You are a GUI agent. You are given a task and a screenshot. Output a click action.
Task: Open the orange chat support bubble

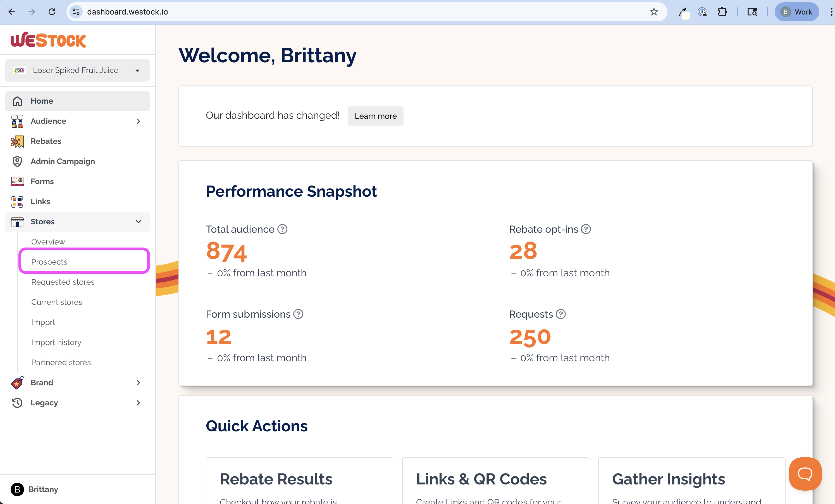point(805,474)
